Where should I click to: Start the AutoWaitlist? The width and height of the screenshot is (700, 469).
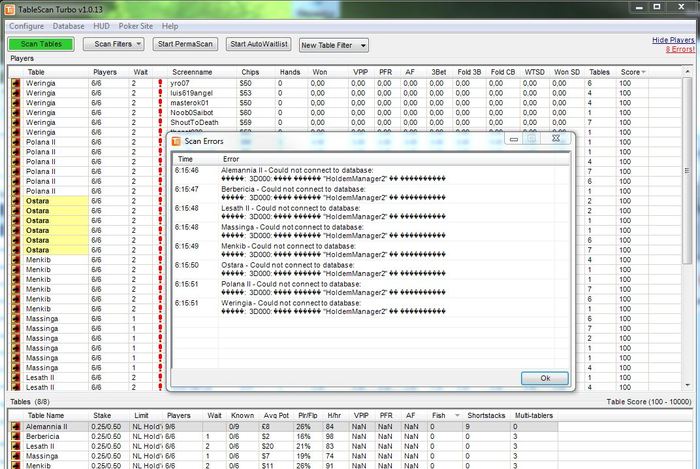pos(258,44)
